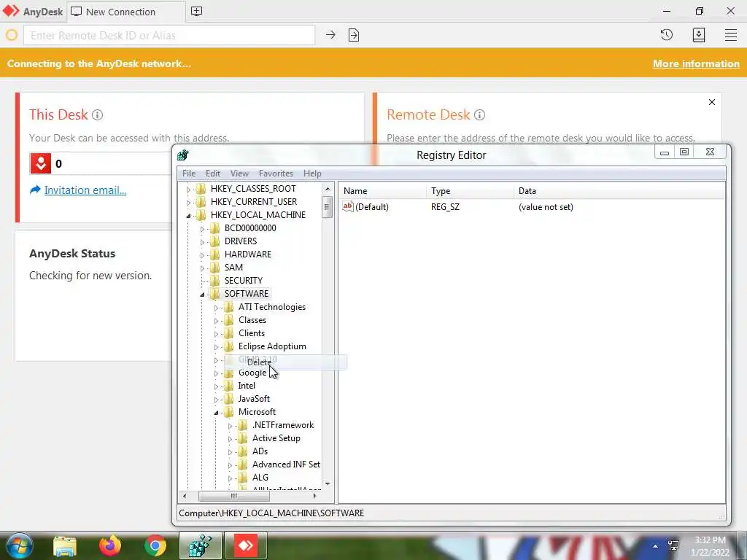Expand the ATI Technologies key
The width and height of the screenshot is (747, 560).
(216, 308)
